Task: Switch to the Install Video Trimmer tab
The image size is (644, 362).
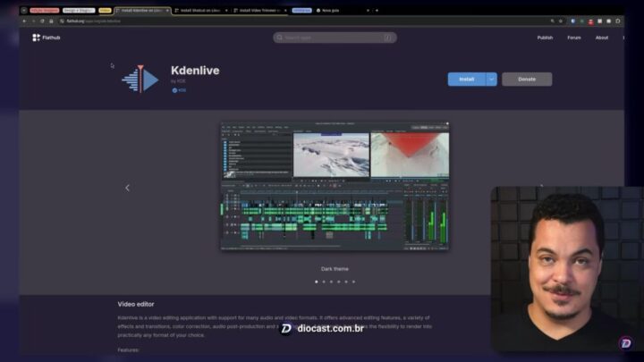Action: (x=259, y=10)
